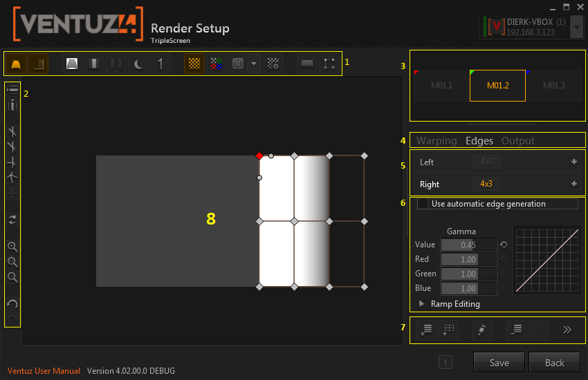Click the bounding box corners toolbar icon
Viewport: 588px width, 380px height.
point(330,64)
